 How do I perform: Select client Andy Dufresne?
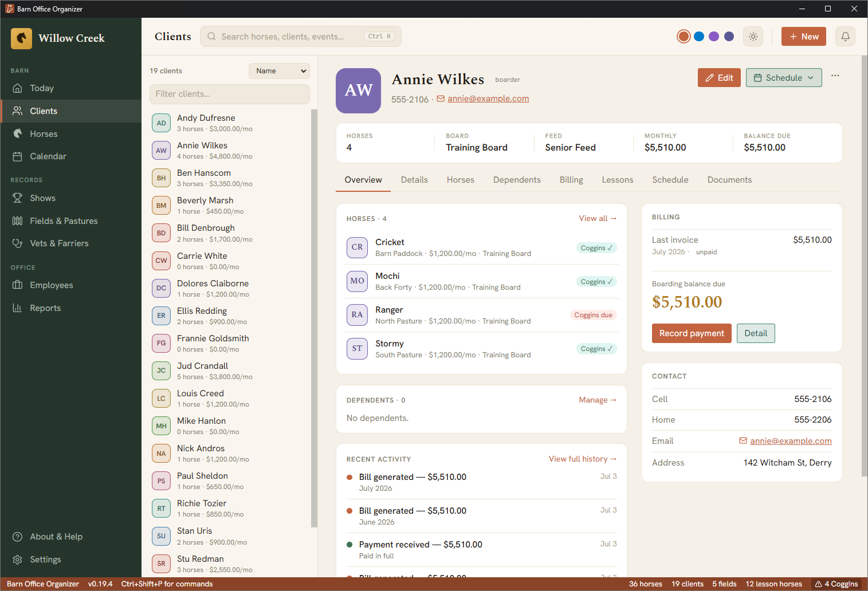click(229, 123)
